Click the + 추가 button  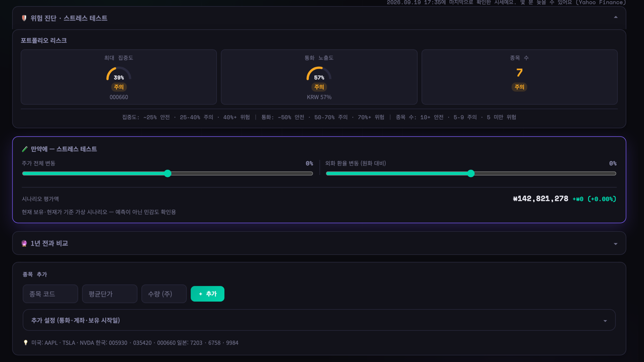[x=207, y=294]
